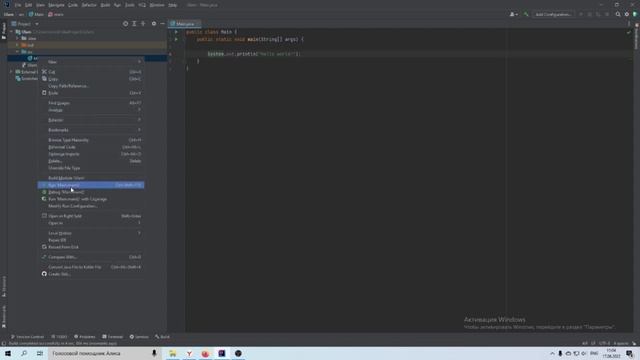Open Build tool window
The width and height of the screenshot is (640, 360).
[x=162, y=337]
